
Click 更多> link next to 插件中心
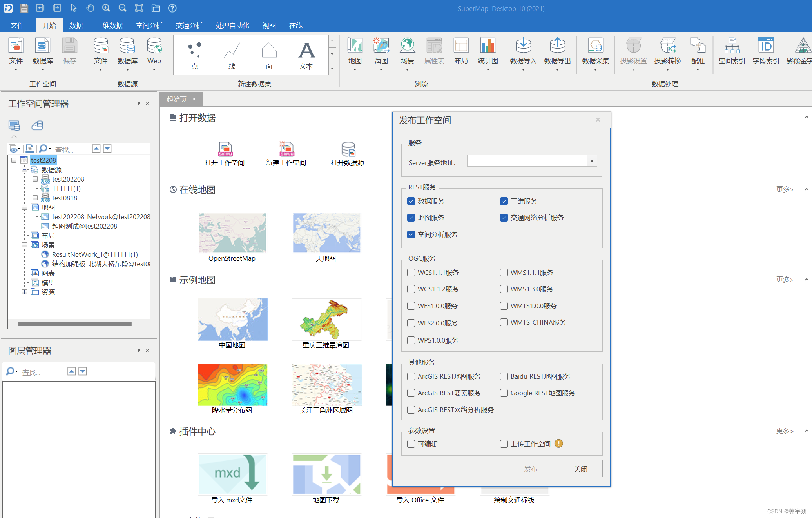[785, 431]
